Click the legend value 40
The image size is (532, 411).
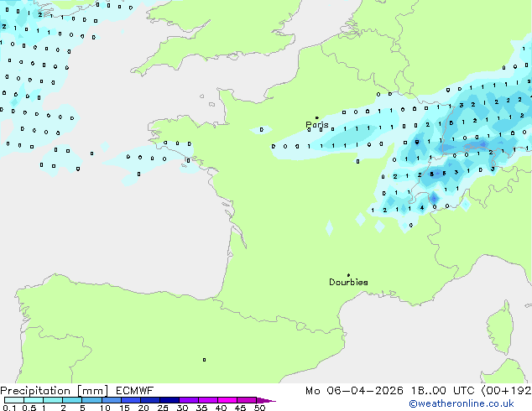(221, 408)
